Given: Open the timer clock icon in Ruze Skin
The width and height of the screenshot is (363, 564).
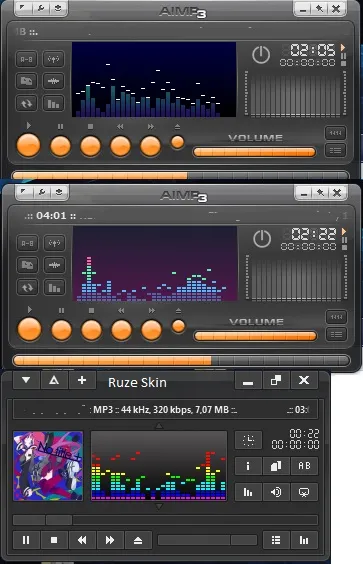Looking at the screenshot, I should [x=248, y=440].
